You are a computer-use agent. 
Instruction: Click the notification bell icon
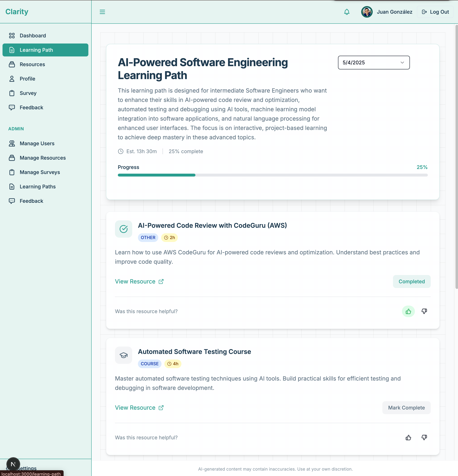click(347, 12)
